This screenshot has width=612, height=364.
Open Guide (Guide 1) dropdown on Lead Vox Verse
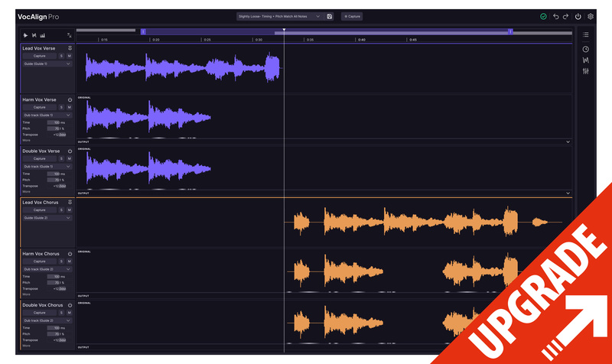click(x=47, y=64)
